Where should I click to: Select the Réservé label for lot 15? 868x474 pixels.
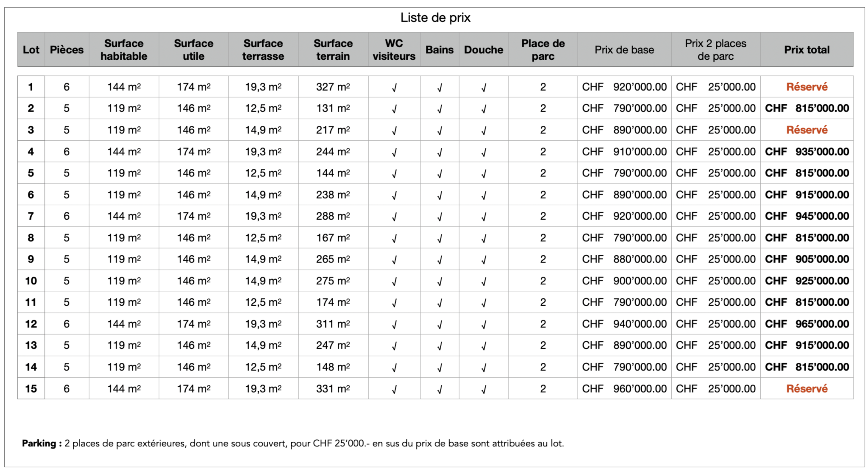[807, 389]
